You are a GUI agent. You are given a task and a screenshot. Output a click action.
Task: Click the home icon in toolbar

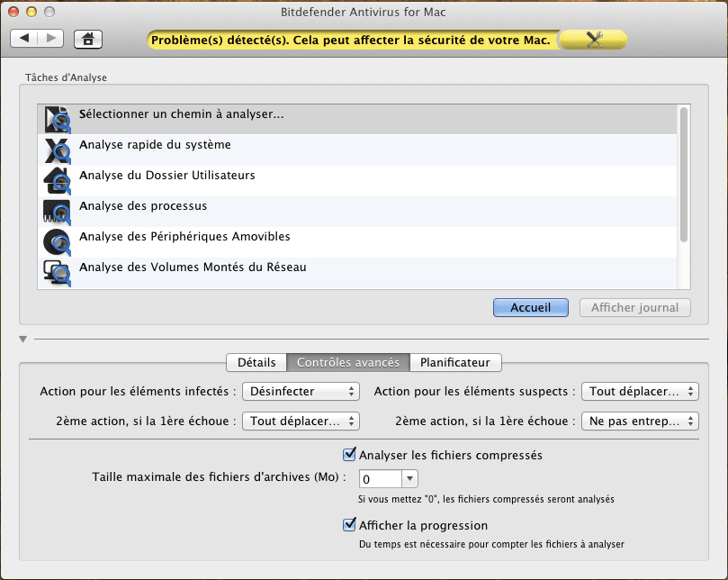[x=88, y=38]
